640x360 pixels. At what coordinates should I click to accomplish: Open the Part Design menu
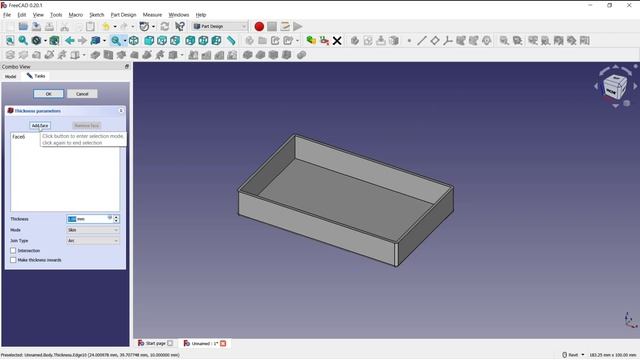[123, 15]
